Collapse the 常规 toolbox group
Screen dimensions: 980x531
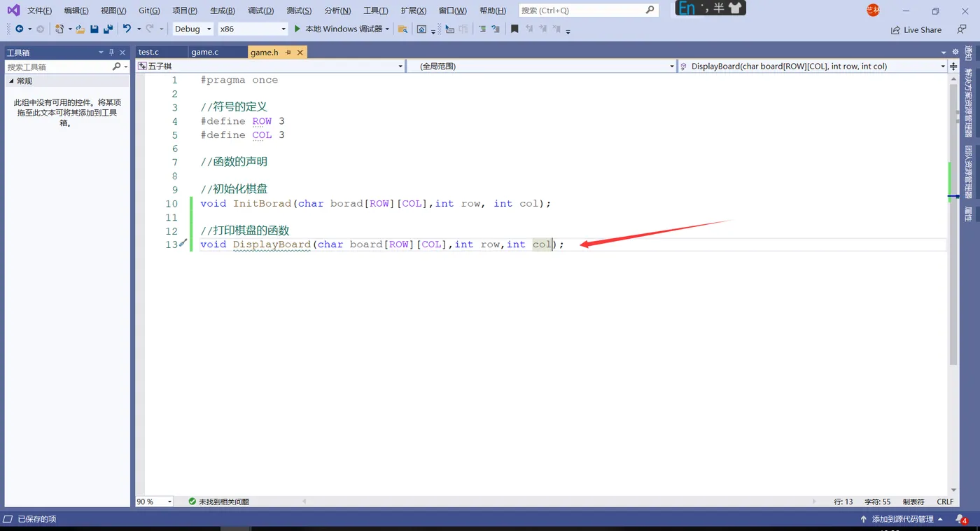pyautogui.click(x=11, y=81)
